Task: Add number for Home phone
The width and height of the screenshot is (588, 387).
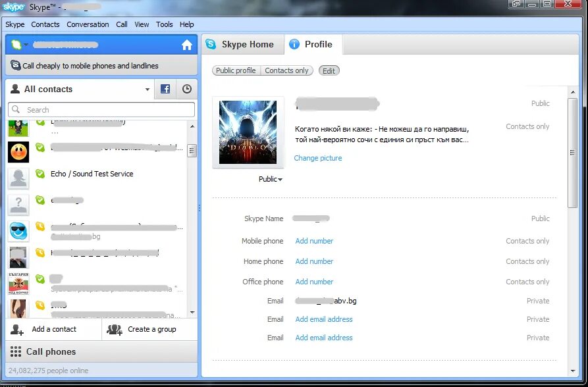Action: [314, 261]
